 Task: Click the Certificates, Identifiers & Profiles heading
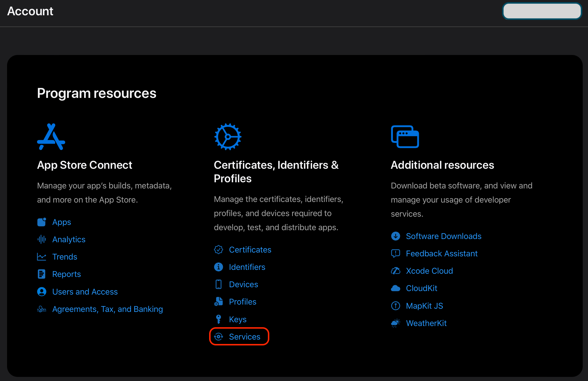coord(276,172)
